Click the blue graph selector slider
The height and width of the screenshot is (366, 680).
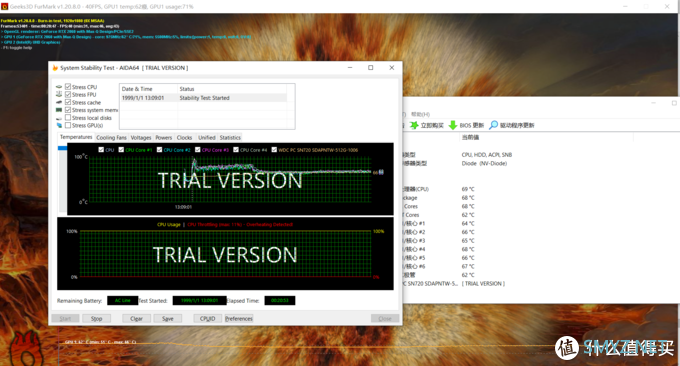(x=62, y=148)
